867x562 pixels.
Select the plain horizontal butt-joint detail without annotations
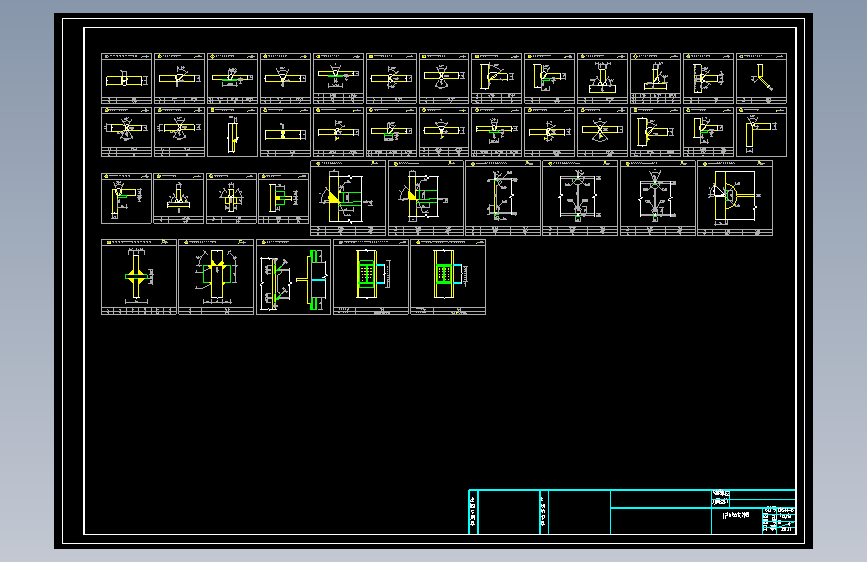coord(285,132)
